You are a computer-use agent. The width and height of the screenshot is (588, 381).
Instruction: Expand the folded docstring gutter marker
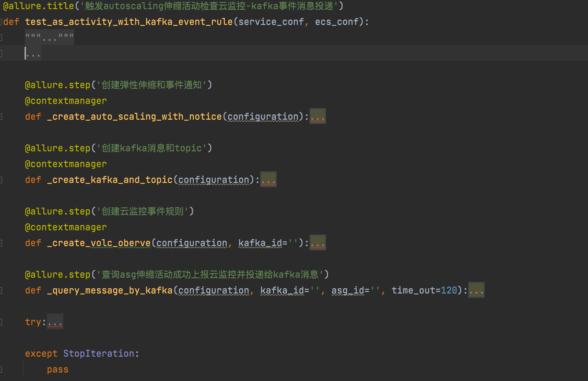pyautogui.click(x=1, y=38)
